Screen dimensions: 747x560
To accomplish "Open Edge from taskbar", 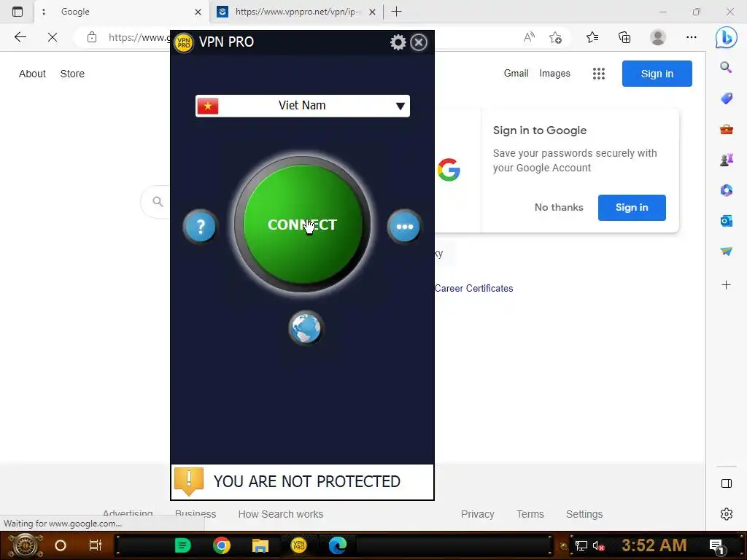I will (x=337, y=545).
